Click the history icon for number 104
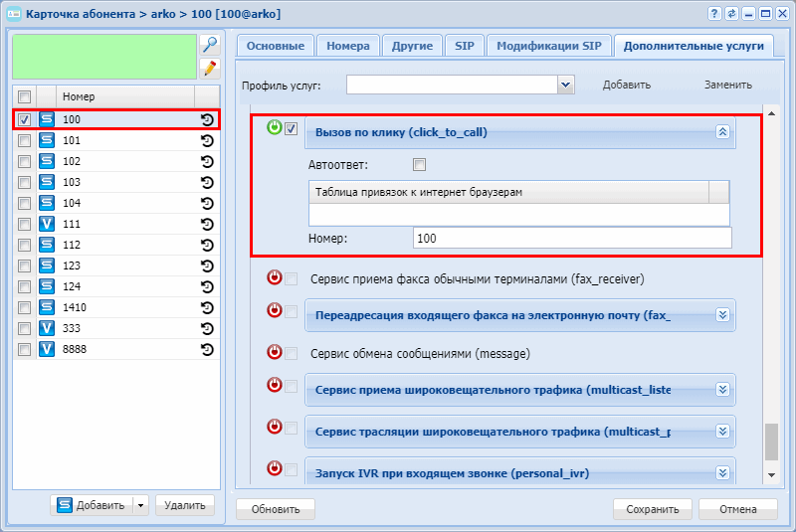This screenshot has height=532, width=796. click(207, 203)
